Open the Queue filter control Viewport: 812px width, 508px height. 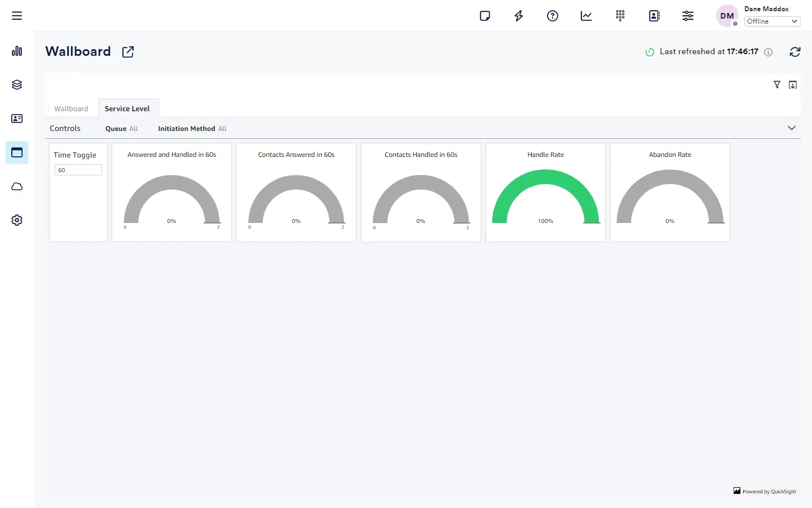click(x=121, y=129)
